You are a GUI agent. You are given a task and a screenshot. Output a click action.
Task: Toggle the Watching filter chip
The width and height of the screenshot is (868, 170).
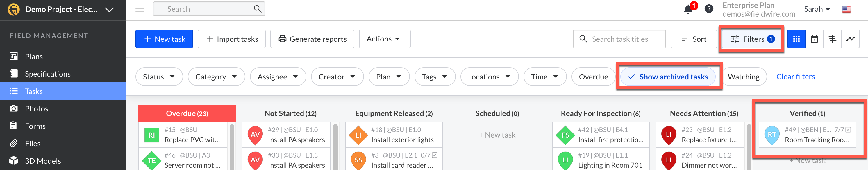click(x=743, y=77)
